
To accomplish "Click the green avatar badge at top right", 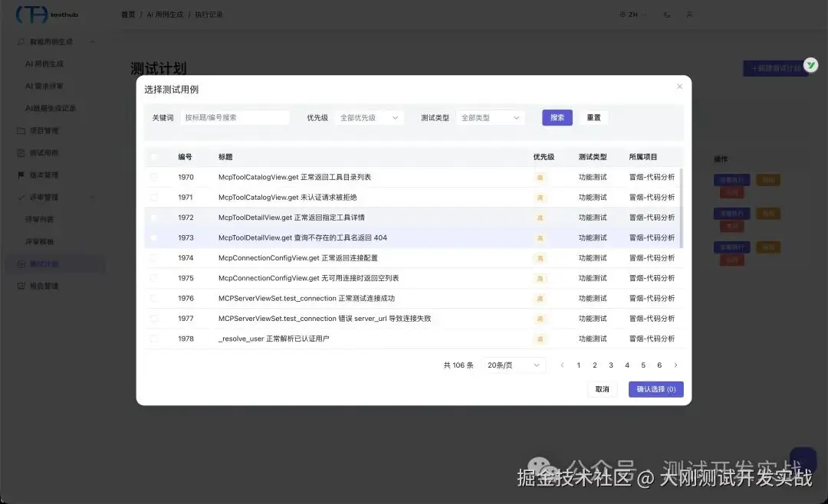I will point(810,65).
